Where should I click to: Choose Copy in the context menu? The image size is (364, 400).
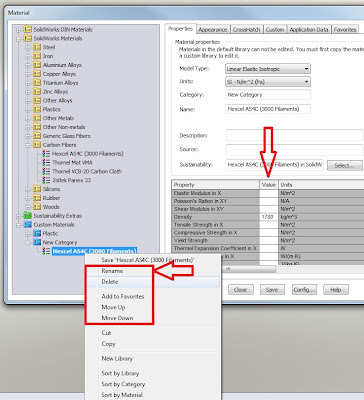tap(152, 344)
